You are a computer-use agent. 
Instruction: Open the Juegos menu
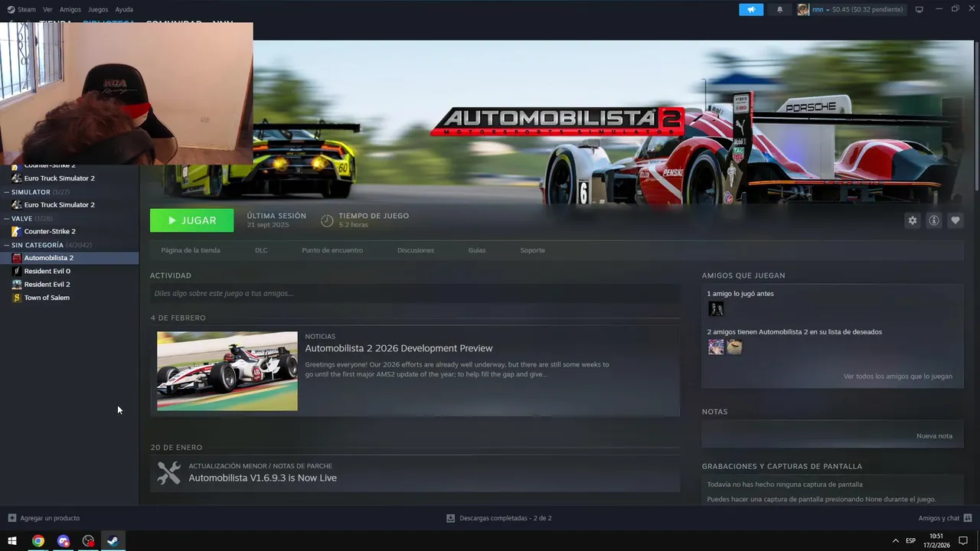tap(98, 9)
